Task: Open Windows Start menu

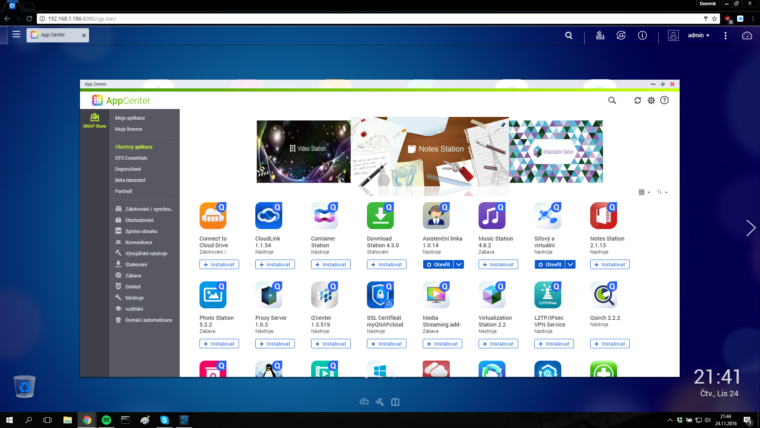Action: [9, 420]
